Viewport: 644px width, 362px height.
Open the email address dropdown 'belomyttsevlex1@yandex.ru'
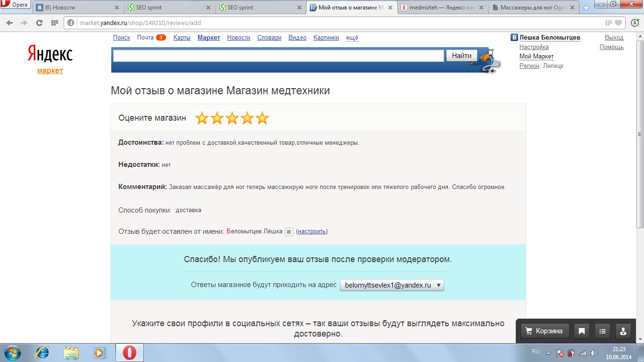point(392,285)
